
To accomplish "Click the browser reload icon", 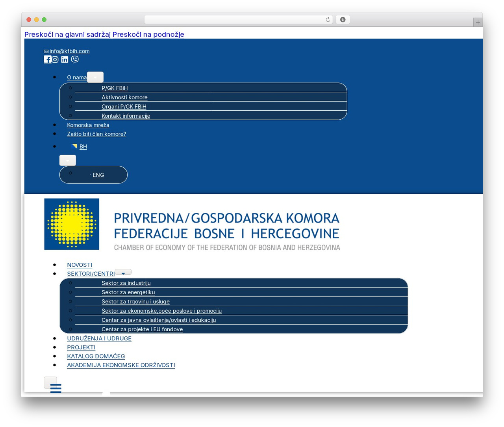I will [x=328, y=20].
